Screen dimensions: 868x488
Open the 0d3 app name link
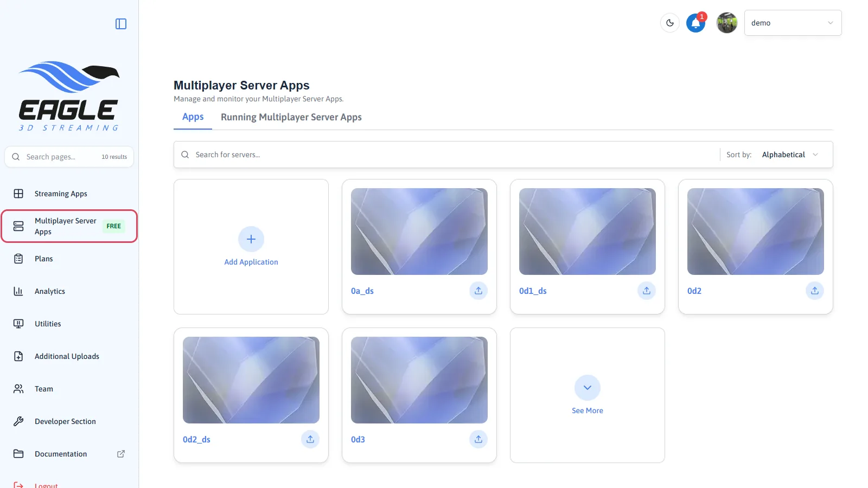[x=358, y=439]
